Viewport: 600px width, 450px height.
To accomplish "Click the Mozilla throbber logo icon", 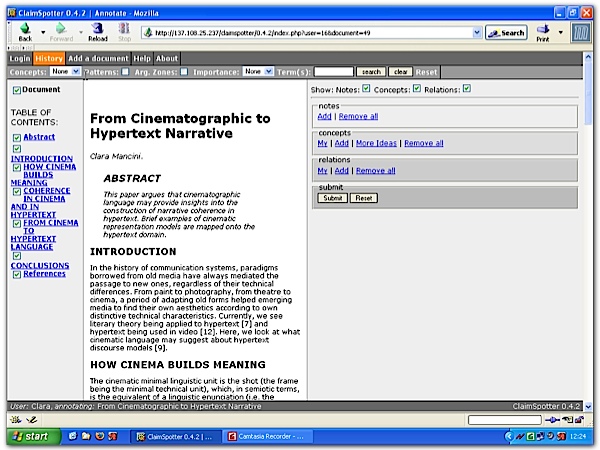I will 580,33.
